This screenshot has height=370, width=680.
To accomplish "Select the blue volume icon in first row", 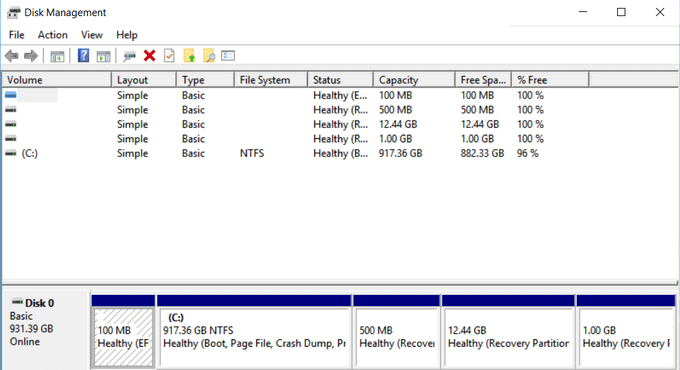I will tap(11, 95).
